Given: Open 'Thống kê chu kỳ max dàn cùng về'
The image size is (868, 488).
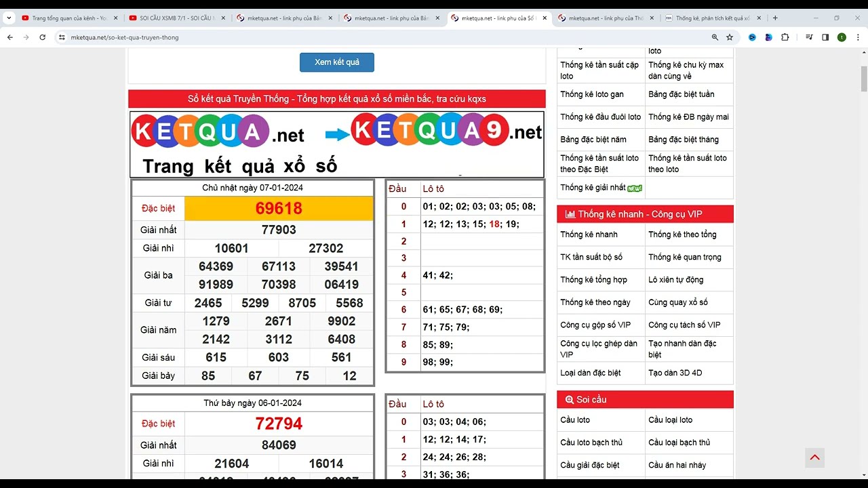Looking at the screenshot, I should (x=686, y=70).
